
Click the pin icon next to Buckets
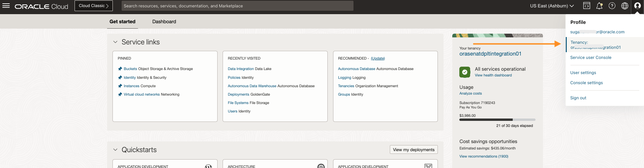tap(120, 69)
